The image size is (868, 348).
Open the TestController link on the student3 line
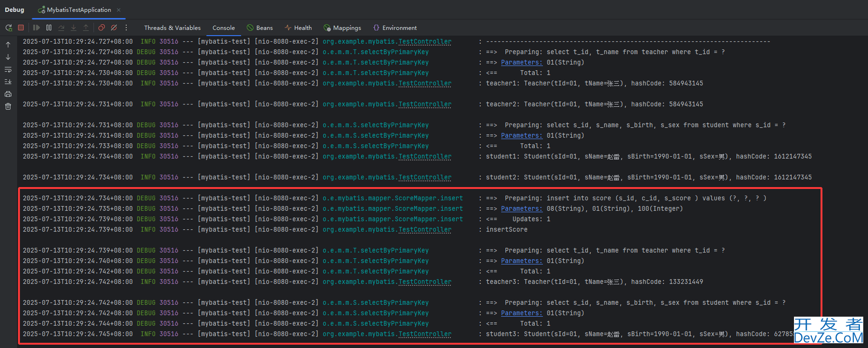click(425, 334)
